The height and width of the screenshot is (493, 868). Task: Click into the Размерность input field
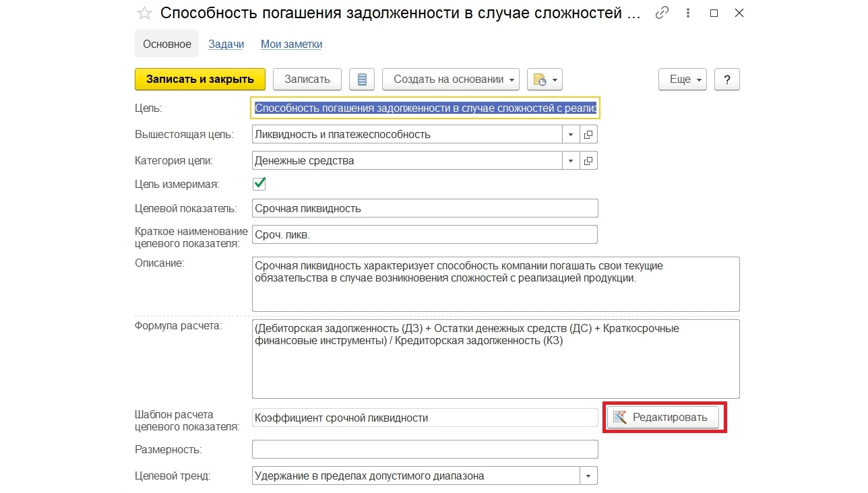coord(425,449)
